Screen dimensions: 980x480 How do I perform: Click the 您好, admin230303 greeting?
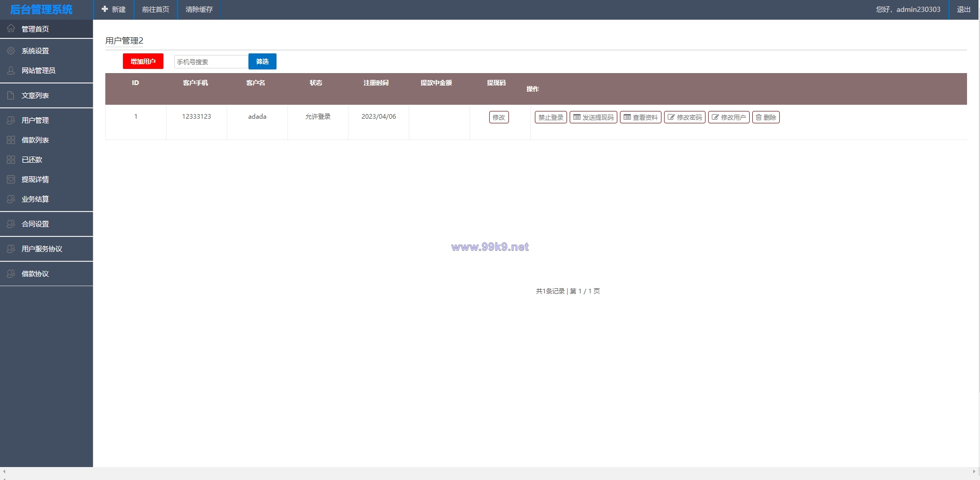pyautogui.click(x=908, y=9)
